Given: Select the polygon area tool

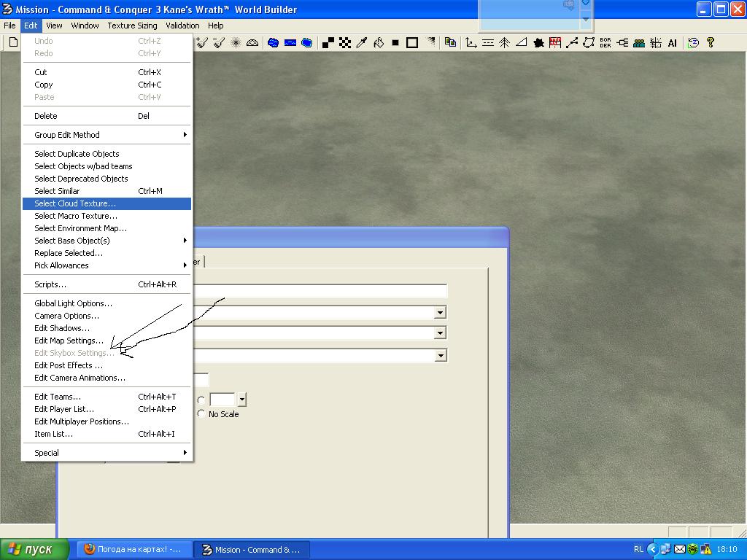Looking at the screenshot, I should (589, 43).
